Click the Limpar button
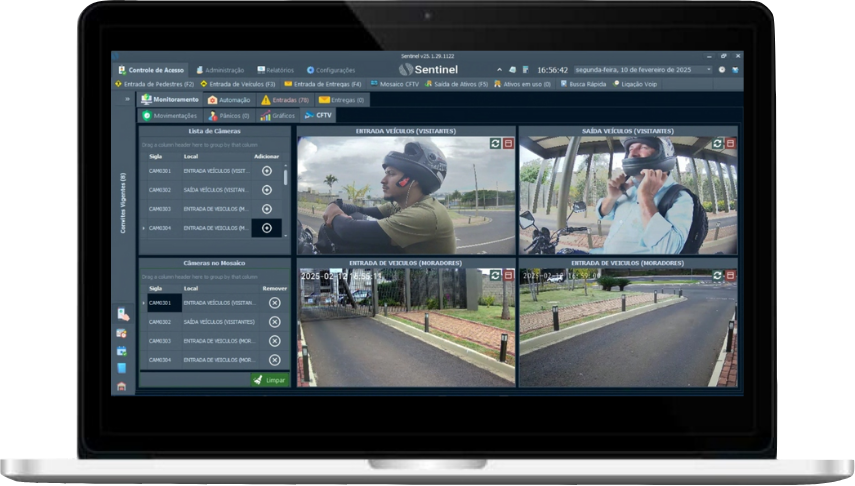 point(269,380)
